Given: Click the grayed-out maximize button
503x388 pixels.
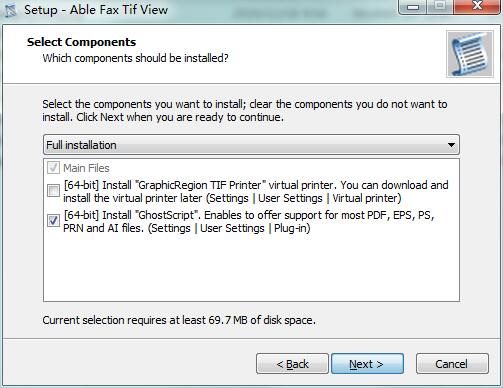Looking at the screenshot, I should (x=440, y=7).
